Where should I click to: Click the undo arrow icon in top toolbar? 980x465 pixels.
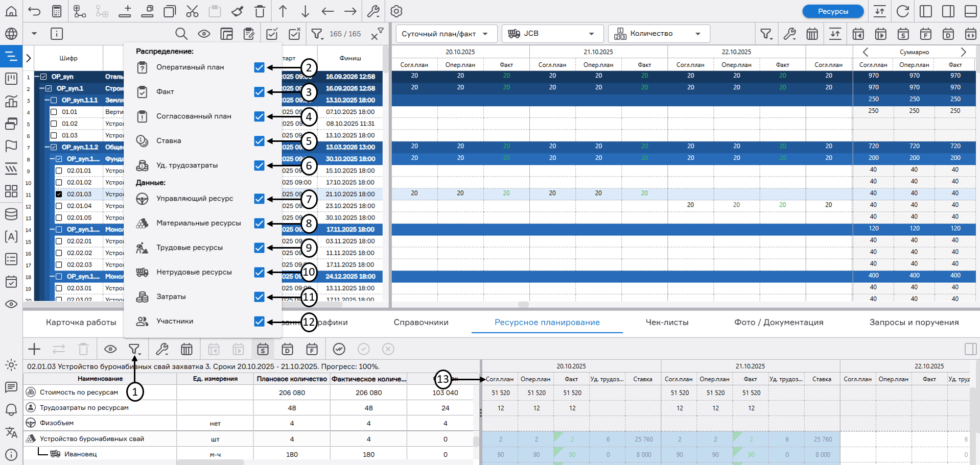[x=34, y=11]
